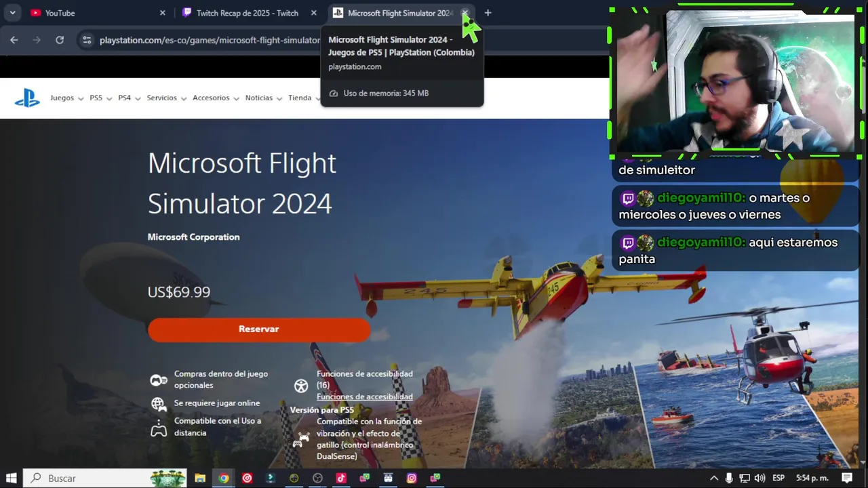The image size is (868, 488).
Task: Go back to the previous page
Action: (x=14, y=40)
